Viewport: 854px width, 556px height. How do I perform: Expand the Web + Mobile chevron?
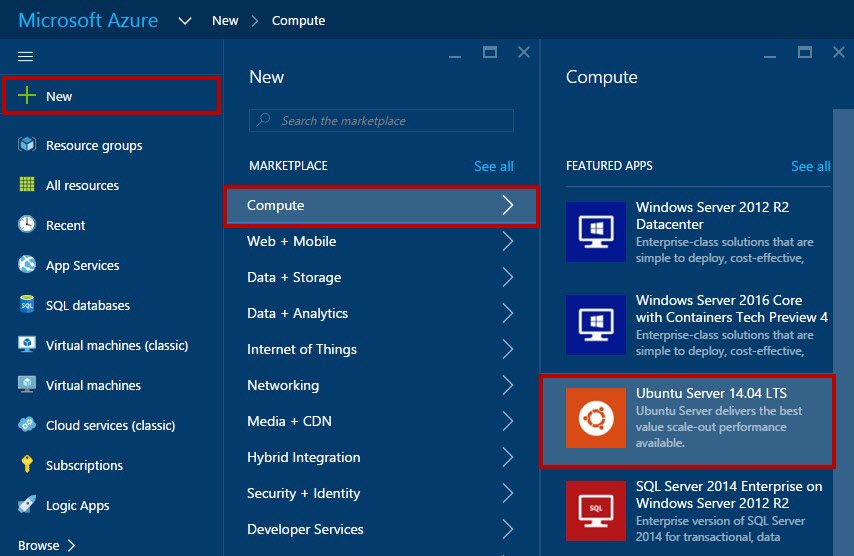point(508,241)
